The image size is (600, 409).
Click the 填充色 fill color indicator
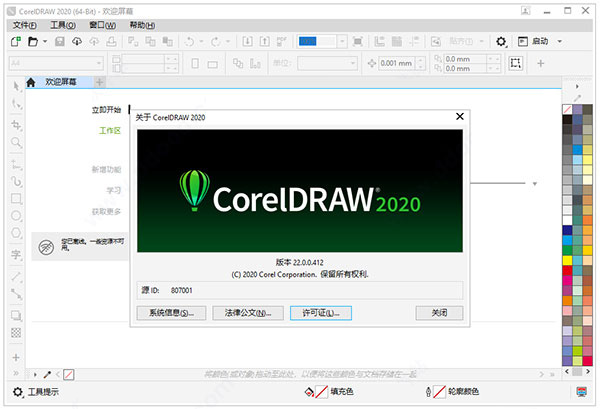[329, 392]
